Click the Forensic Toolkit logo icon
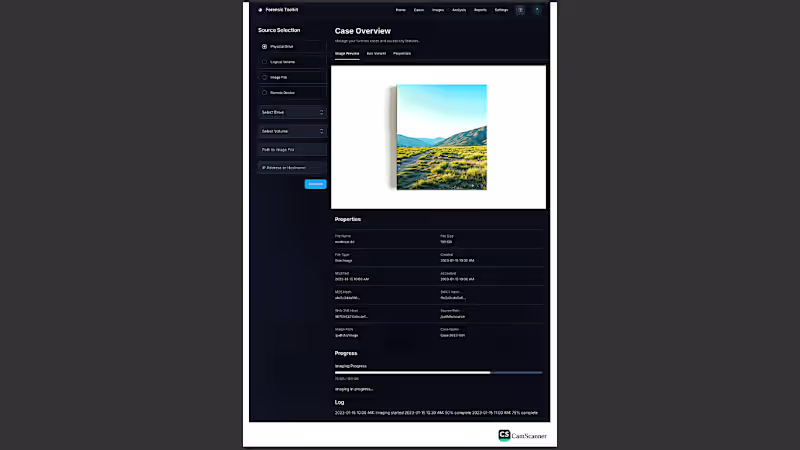 coord(260,10)
